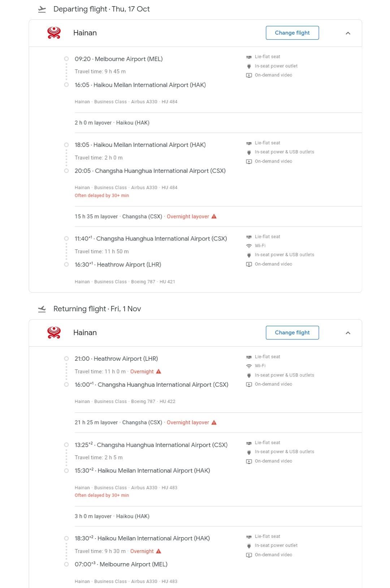Image resolution: width=390 pixels, height=588 pixels.
Task: Click the overnight warning triangle beside 9 h 30 m travel time
Action: 159,551
